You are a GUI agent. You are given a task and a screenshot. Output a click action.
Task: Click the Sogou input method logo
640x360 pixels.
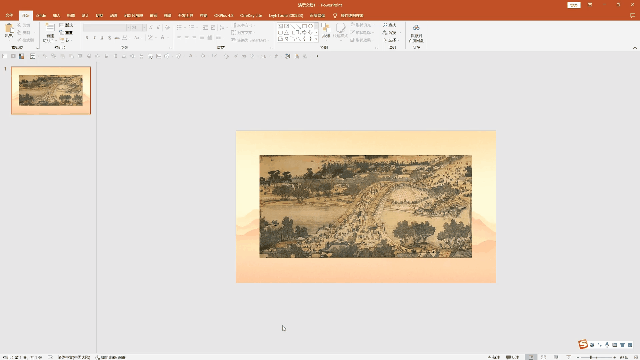[x=583, y=344]
